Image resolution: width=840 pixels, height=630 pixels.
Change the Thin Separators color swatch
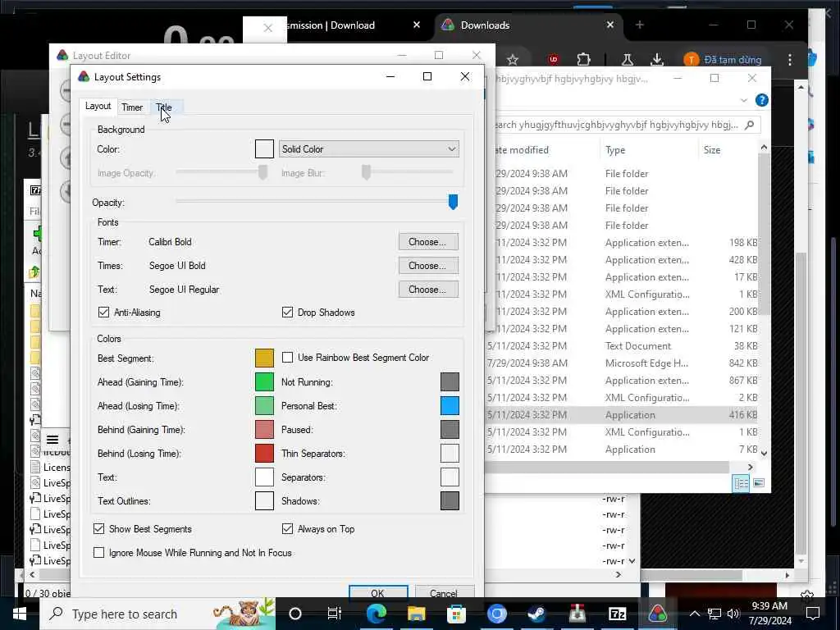[450, 453]
